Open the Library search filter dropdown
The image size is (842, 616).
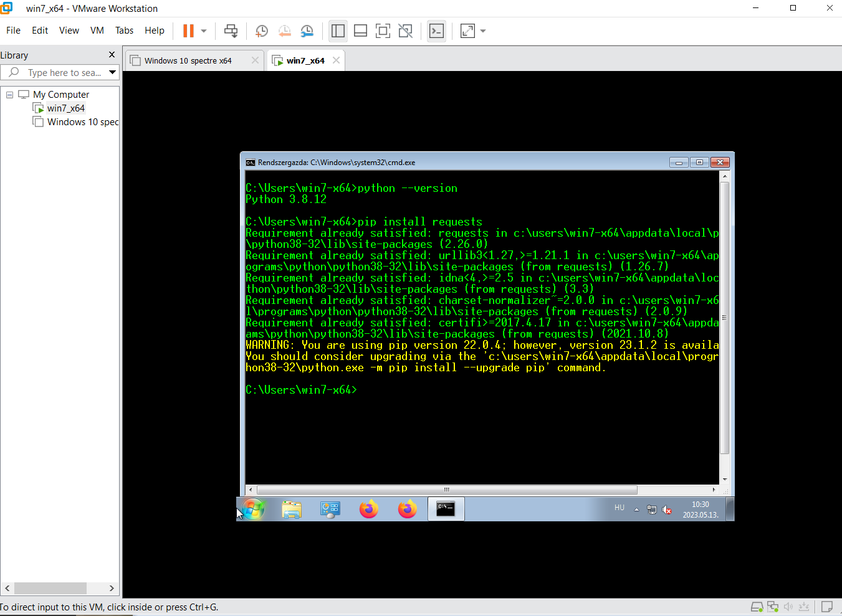click(x=113, y=73)
